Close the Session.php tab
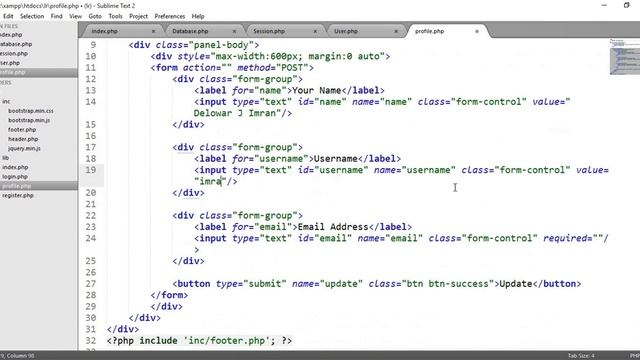This screenshot has width=640, height=360. coord(315,31)
